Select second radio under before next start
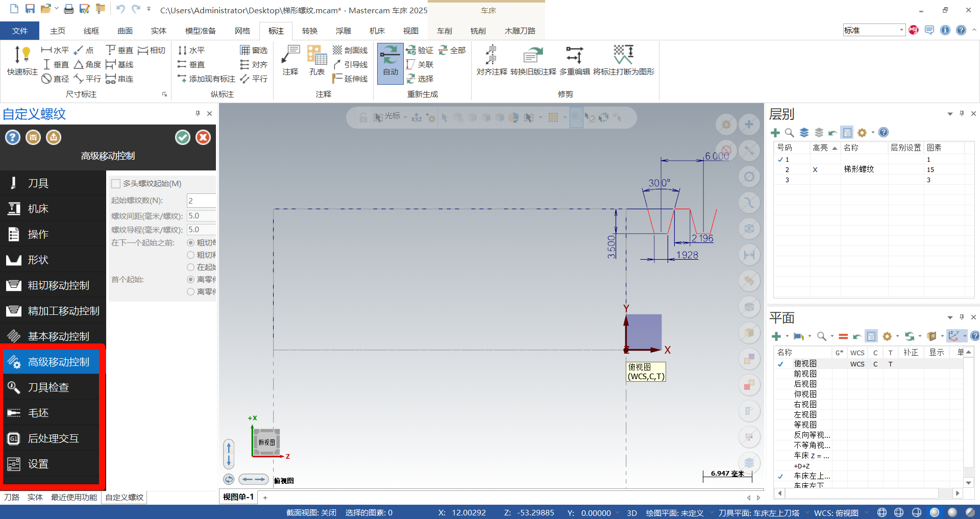The width and height of the screenshot is (980, 519). pos(190,255)
